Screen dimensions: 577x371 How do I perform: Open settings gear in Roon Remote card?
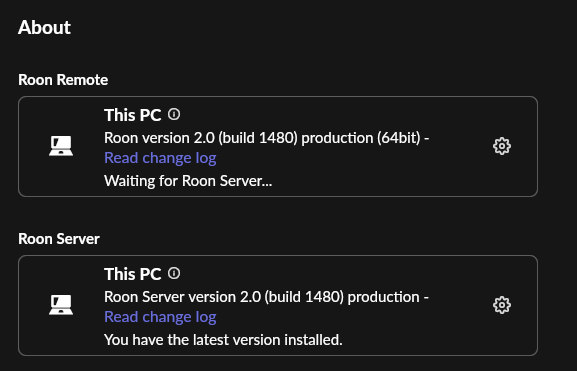click(502, 146)
